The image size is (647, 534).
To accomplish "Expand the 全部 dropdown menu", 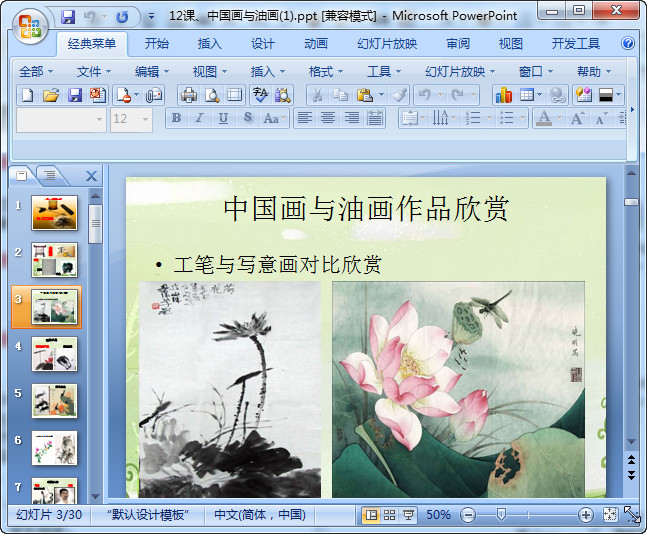I will [x=36, y=72].
